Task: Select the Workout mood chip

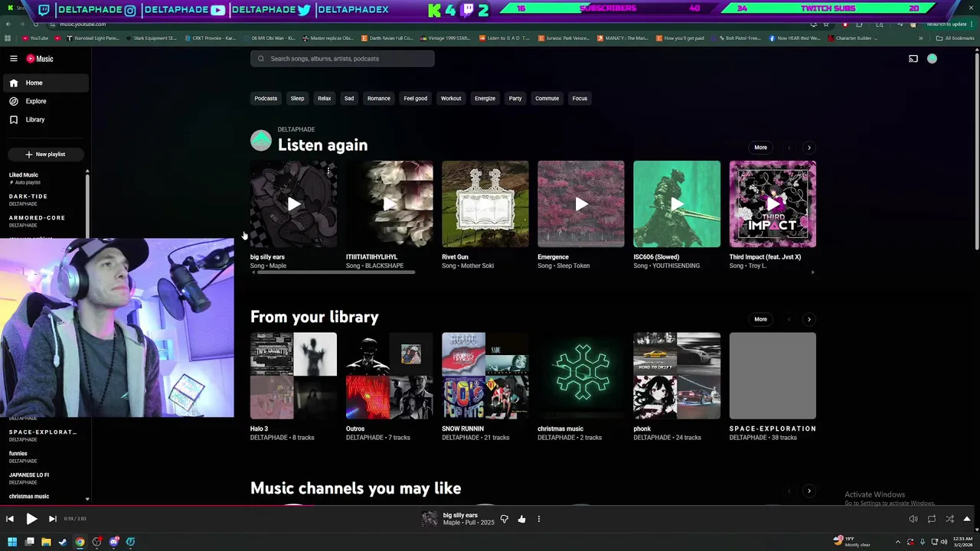Action: (x=451, y=98)
